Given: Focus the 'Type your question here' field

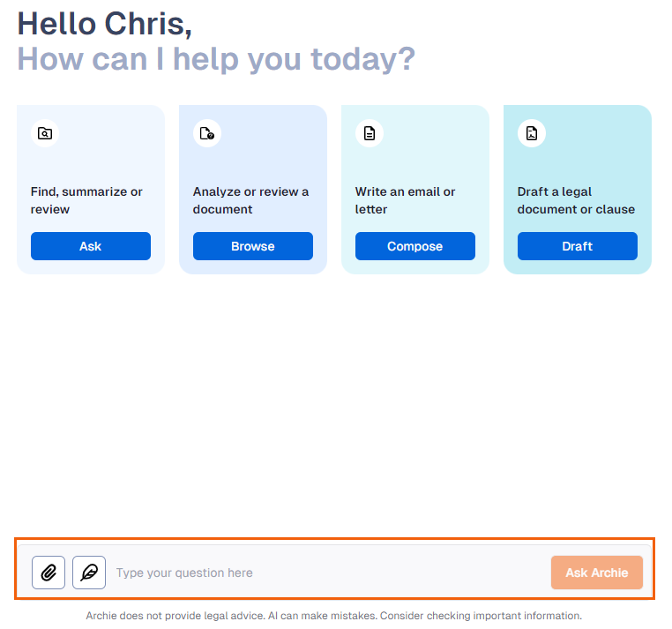Looking at the screenshot, I should [x=330, y=573].
